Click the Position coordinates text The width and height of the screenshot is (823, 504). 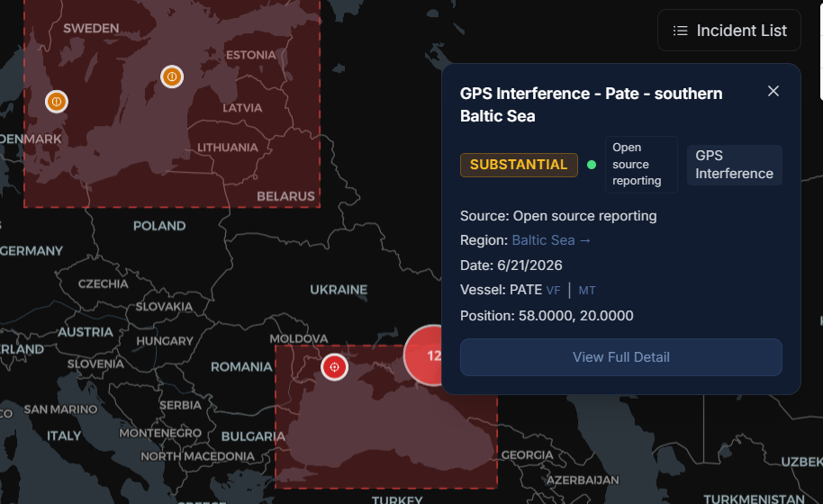coord(547,316)
